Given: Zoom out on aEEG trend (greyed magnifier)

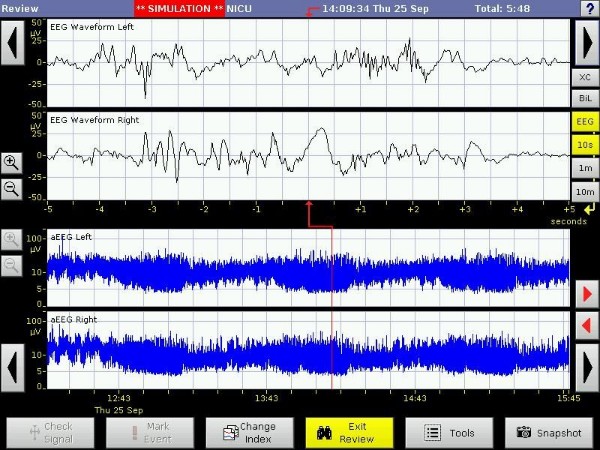Looking at the screenshot, I should click(x=11, y=266).
